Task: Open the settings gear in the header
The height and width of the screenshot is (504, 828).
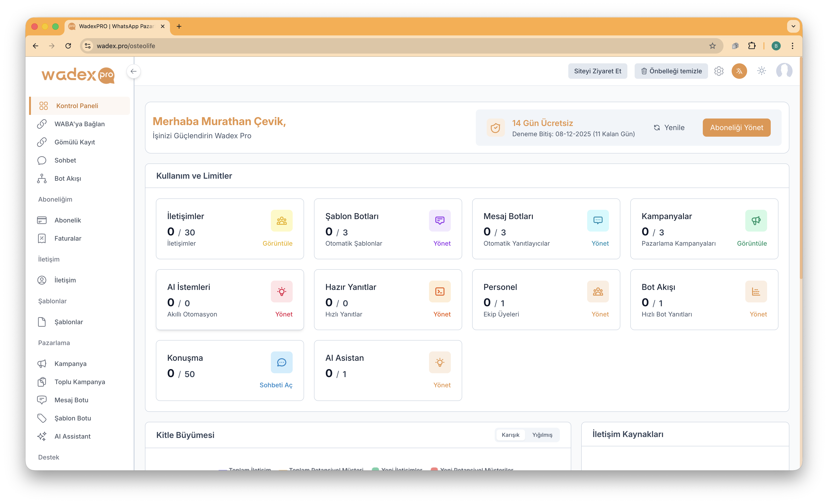Action: click(x=719, y=71)
